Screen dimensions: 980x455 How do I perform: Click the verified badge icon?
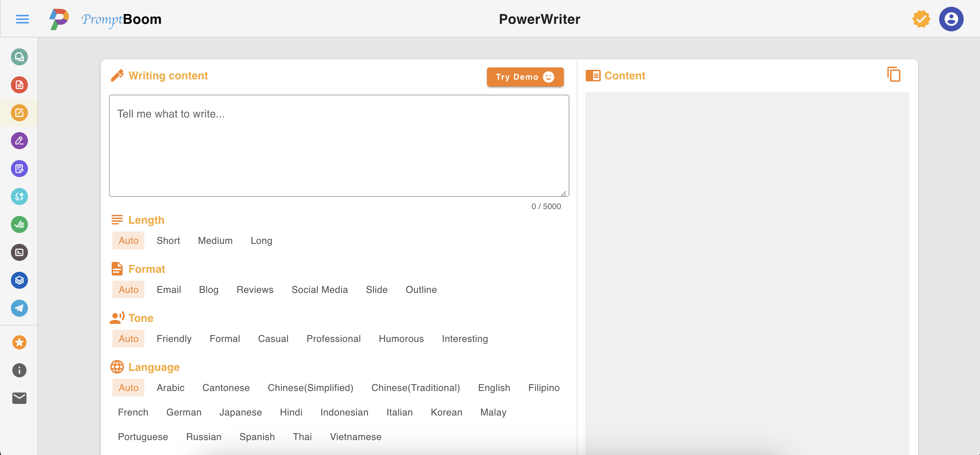921,19
